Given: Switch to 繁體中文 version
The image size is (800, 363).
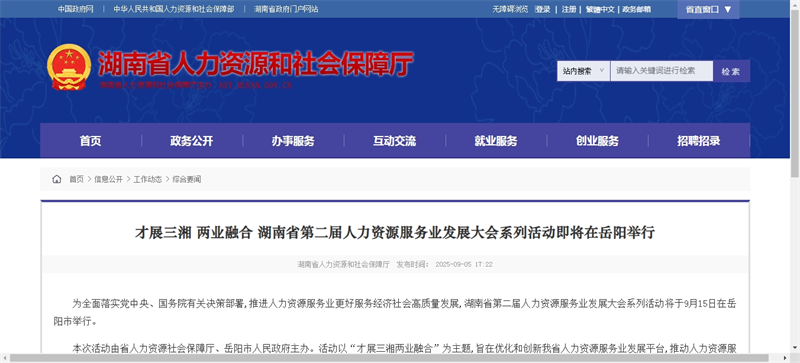Looking at the screenshot, I should [600, 9].
